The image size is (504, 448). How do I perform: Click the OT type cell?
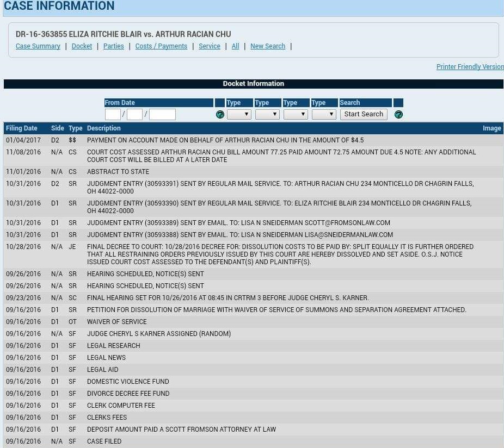pos(72,322)
